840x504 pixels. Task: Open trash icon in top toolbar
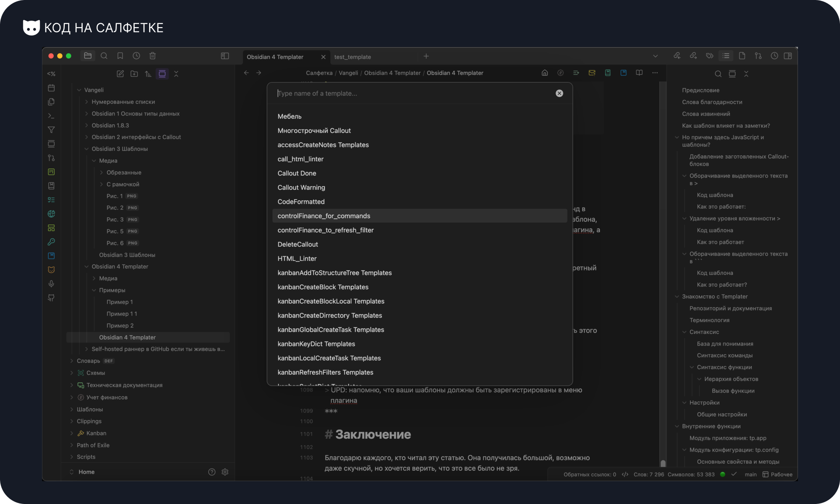pos(153,56)
